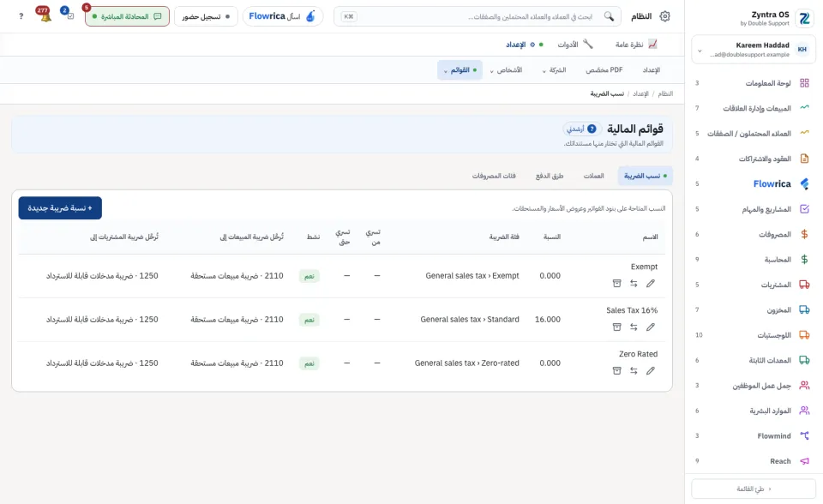Click 'General sales tax › Zero-rated' cell
The width and height of the screenshot is (823, 504).
point(466,363)
